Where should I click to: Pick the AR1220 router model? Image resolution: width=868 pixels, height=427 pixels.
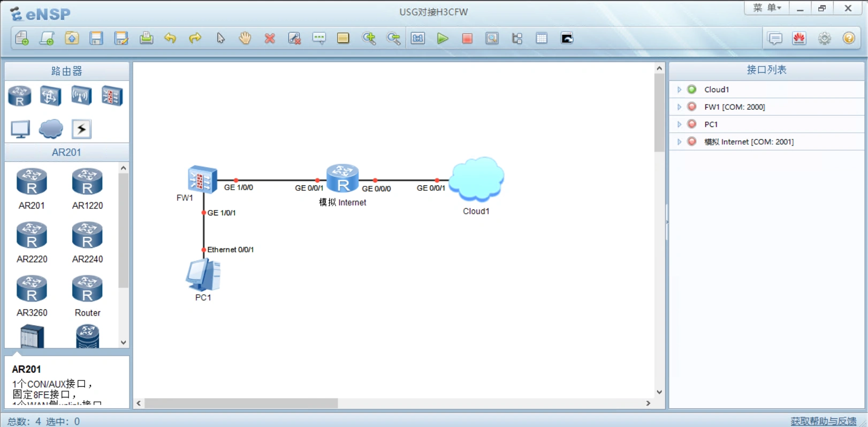[x=87, y=189]
